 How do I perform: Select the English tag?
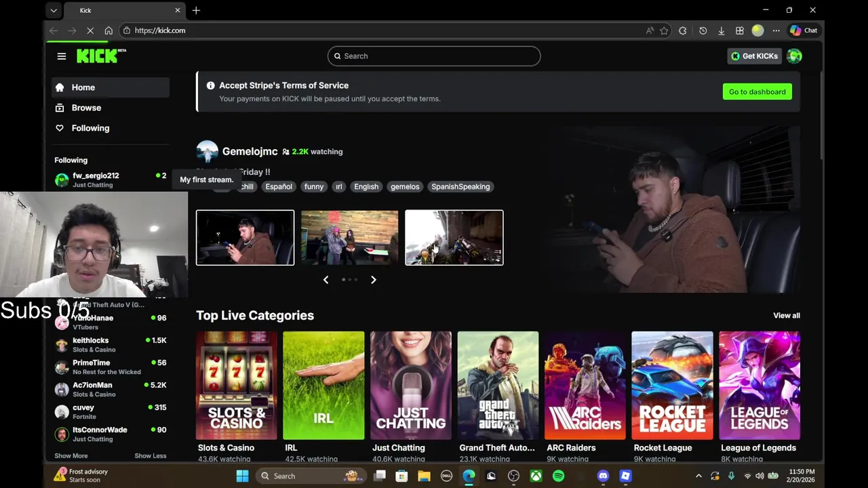point(366,186)
